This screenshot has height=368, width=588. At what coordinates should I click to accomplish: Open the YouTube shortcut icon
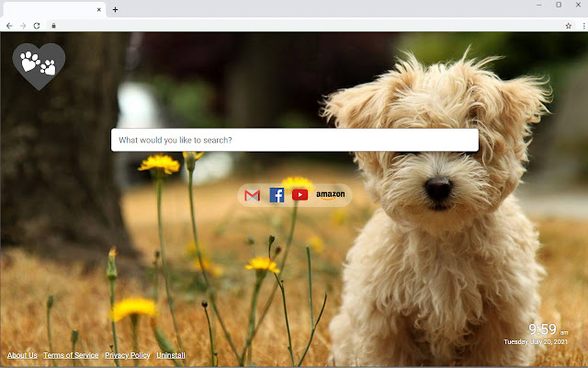pyautogui.click(x=300, y=195)
